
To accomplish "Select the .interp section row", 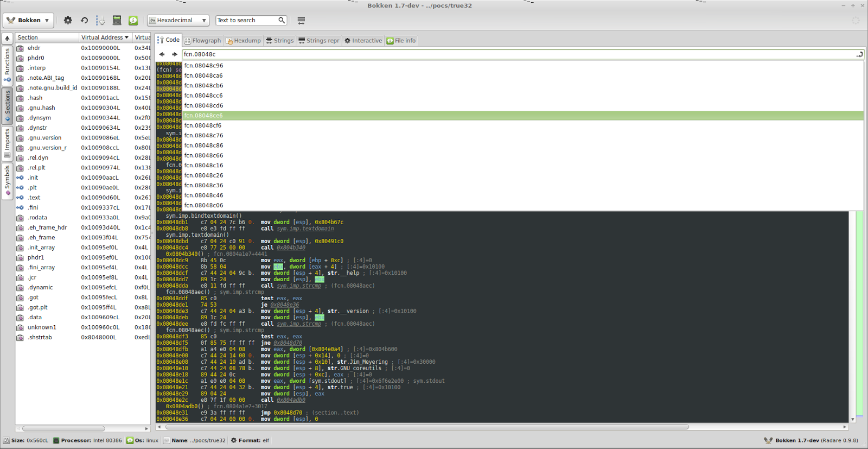I will tap(82, 68).
